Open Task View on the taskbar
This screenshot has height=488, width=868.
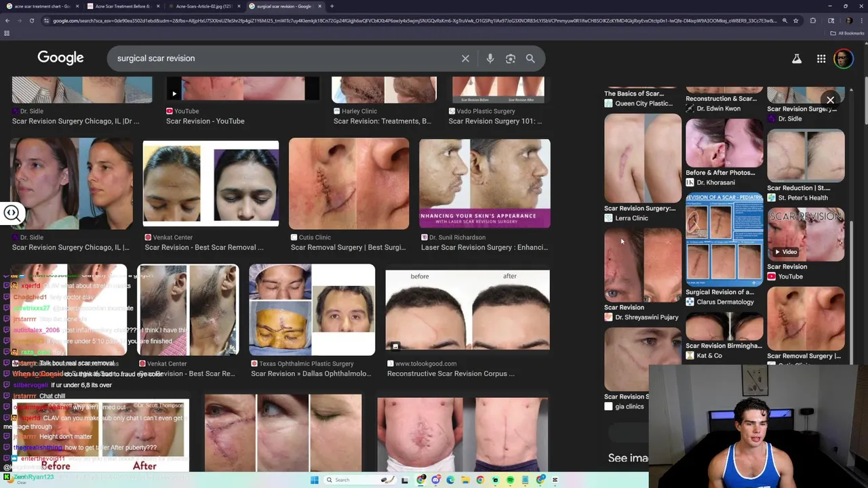[x=405, y=480]
